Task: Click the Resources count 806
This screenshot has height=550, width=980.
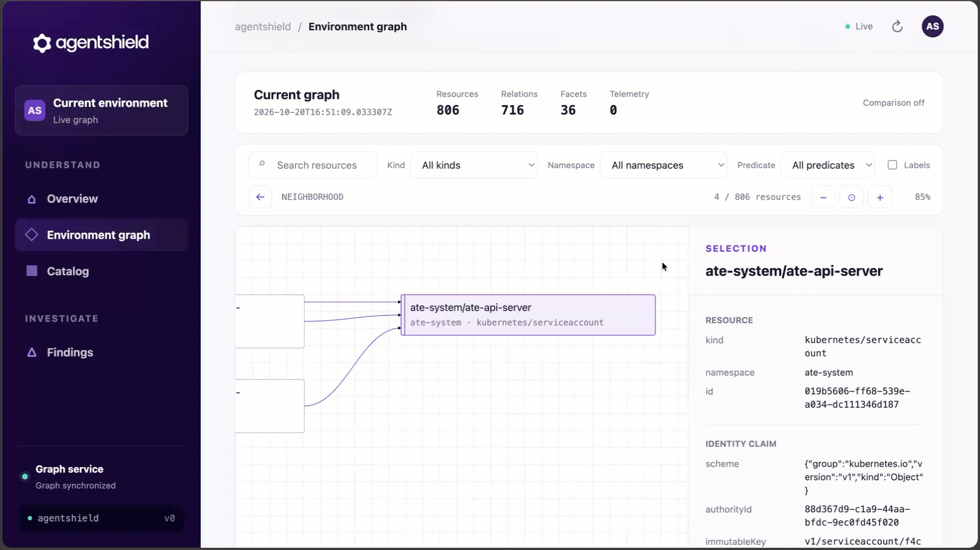Action: pyautogui.click(x=448, y=110)
